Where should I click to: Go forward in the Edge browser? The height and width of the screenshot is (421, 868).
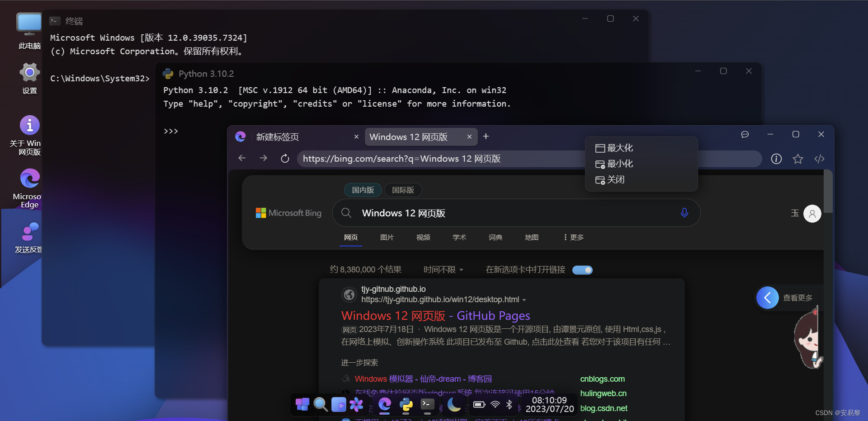[263, 158]
